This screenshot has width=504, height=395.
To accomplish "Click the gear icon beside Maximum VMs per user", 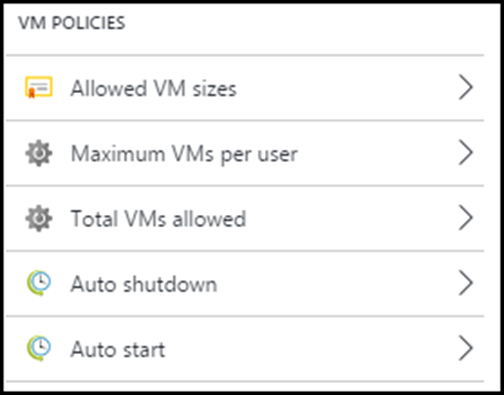I will point(39,153).
